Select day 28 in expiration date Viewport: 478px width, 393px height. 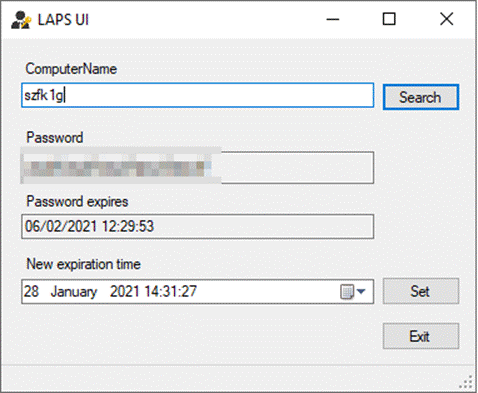31,291
